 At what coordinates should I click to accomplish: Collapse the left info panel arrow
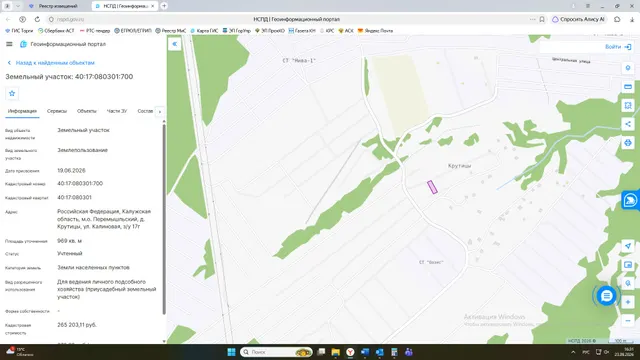175,44
